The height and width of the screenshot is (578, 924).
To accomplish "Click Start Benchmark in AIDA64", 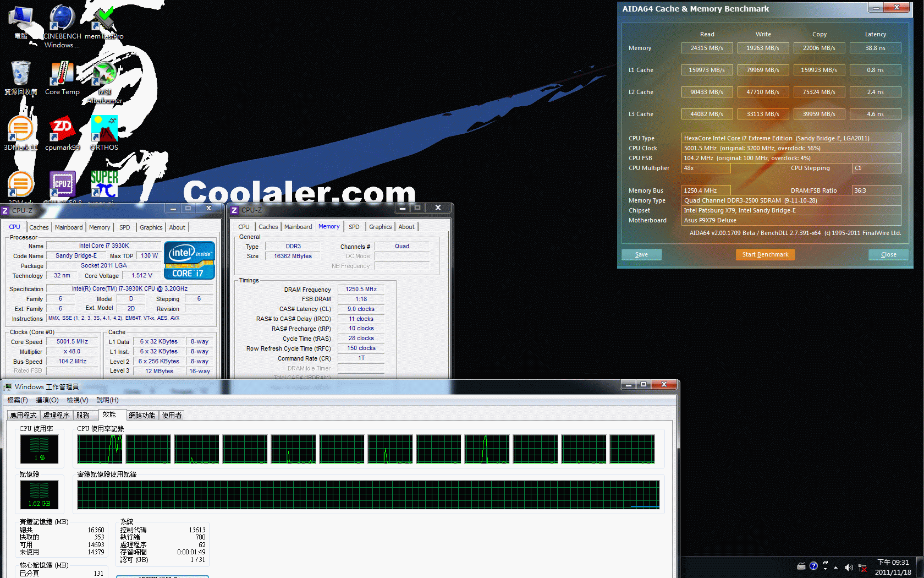I will point(765,255).
